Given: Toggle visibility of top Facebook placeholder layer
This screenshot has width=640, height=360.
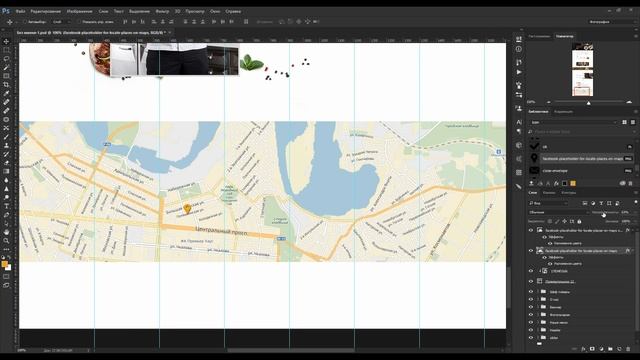Looking at the screenshot, I should click(x=531, y=230).
